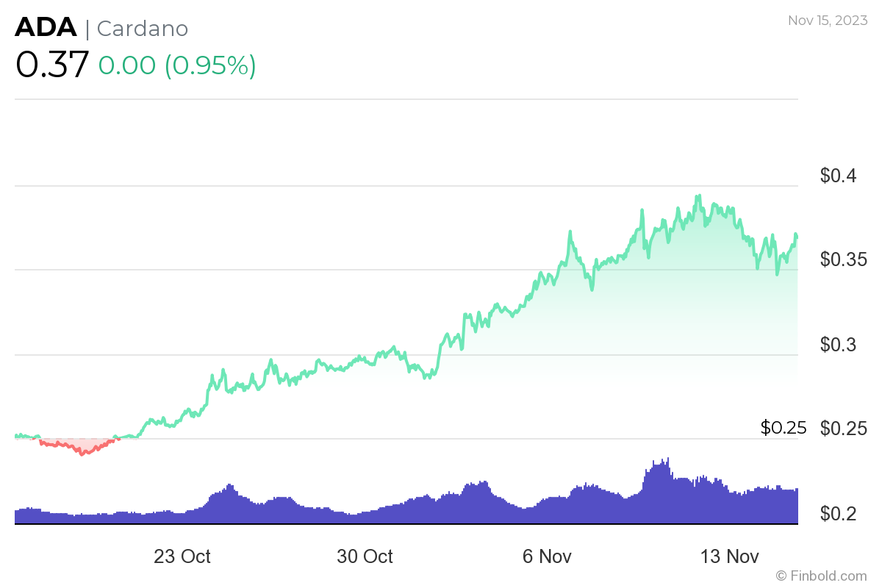Select the 30 Oct date marker
This screenshot has height=588, width=882.
click(x=365, y=556)
